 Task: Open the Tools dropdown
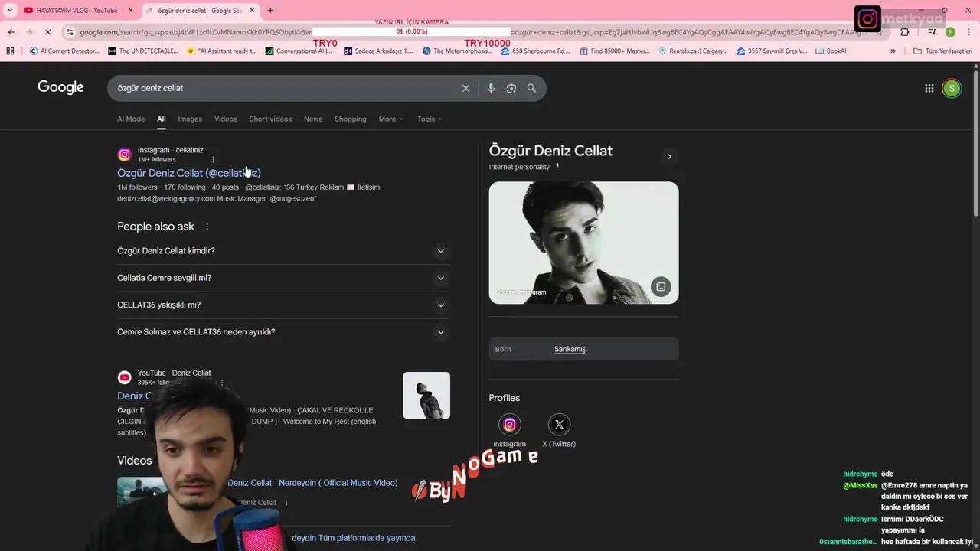click(430, 119)
